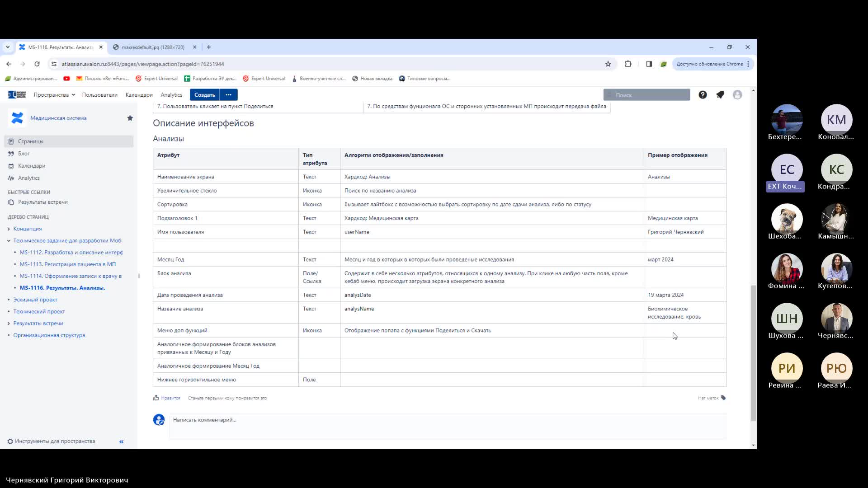Expand the Концепция tree node
This screenshot has height=488, width=868.
click(x=9, y=229)
